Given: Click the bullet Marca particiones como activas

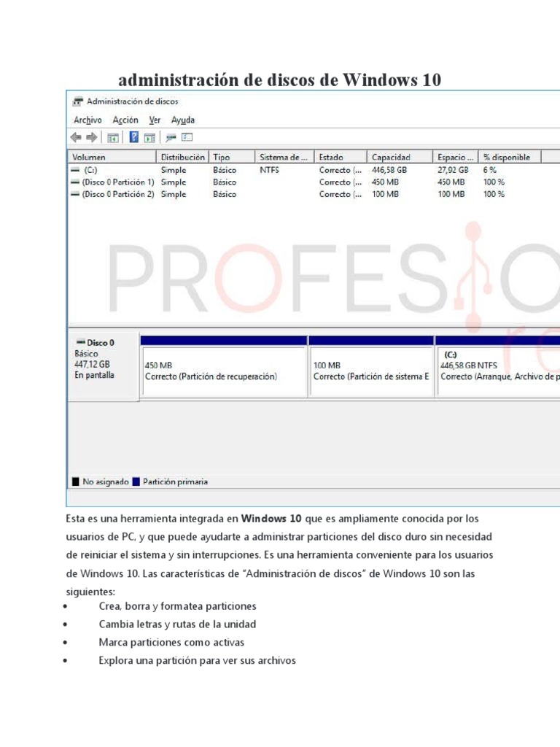Looking at the screenshot, I should (171, 643).
